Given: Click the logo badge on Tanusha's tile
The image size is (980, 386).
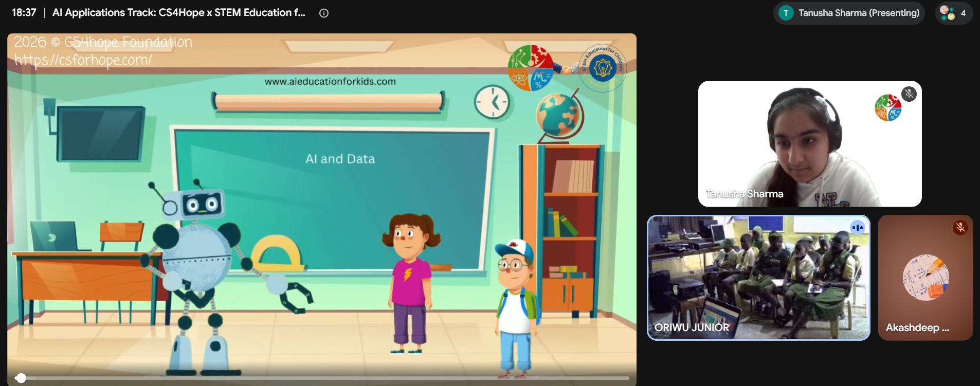Looking at the screenshot, I should pyautogui.click(x=888, y=107).
